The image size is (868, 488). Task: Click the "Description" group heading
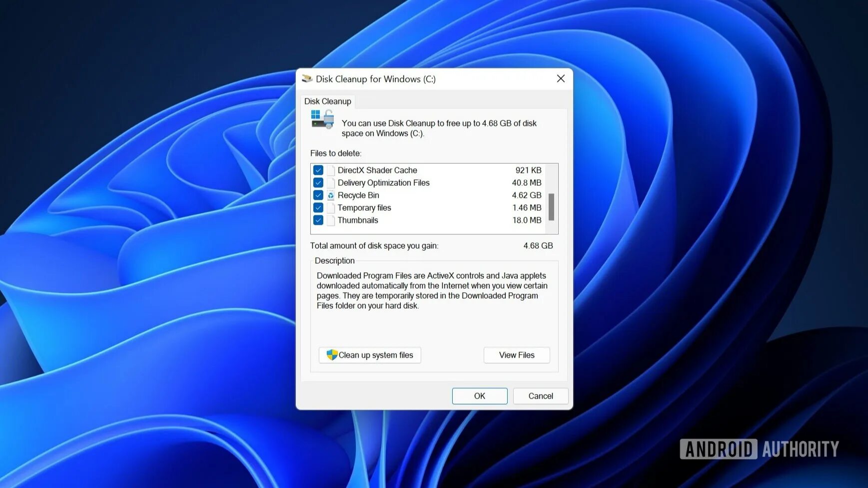335,261
